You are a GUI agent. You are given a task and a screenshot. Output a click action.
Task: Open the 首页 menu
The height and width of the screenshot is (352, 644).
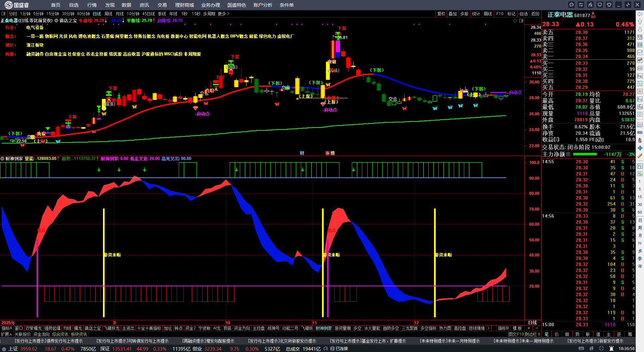point(56,5)
